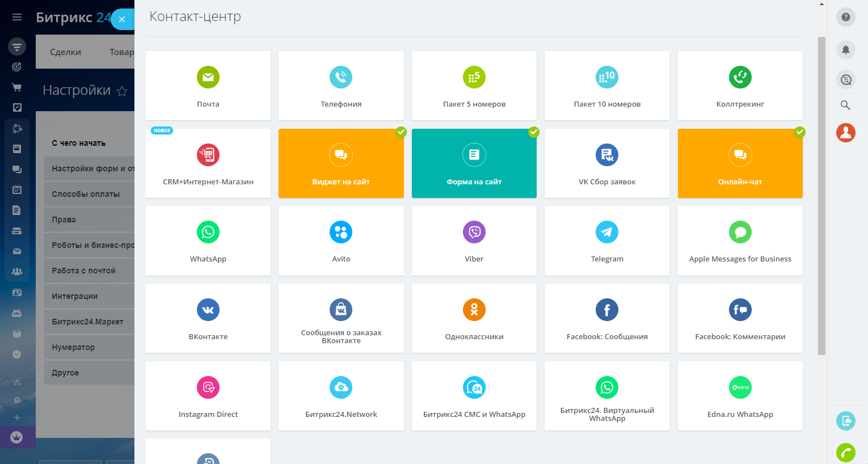
Task: Connect the ВКонтакте channel tile
Action: [208, 318]
